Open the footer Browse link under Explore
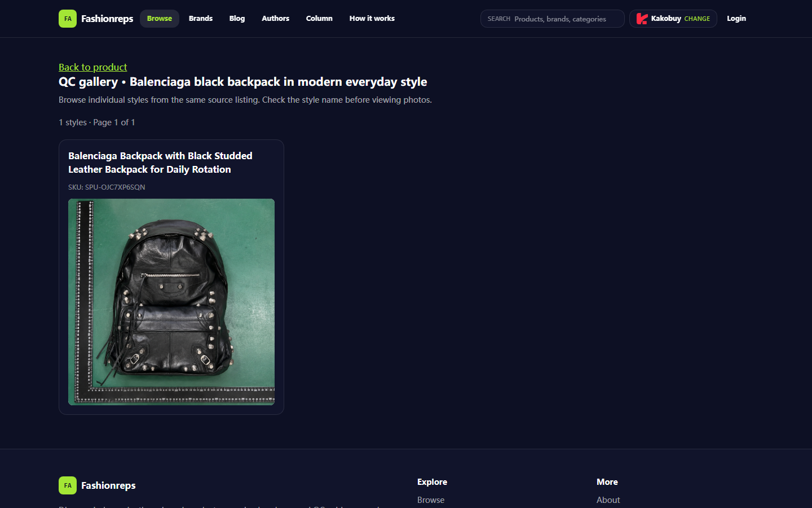Screen dimensions: 812x508 click(x=431, y=500)
